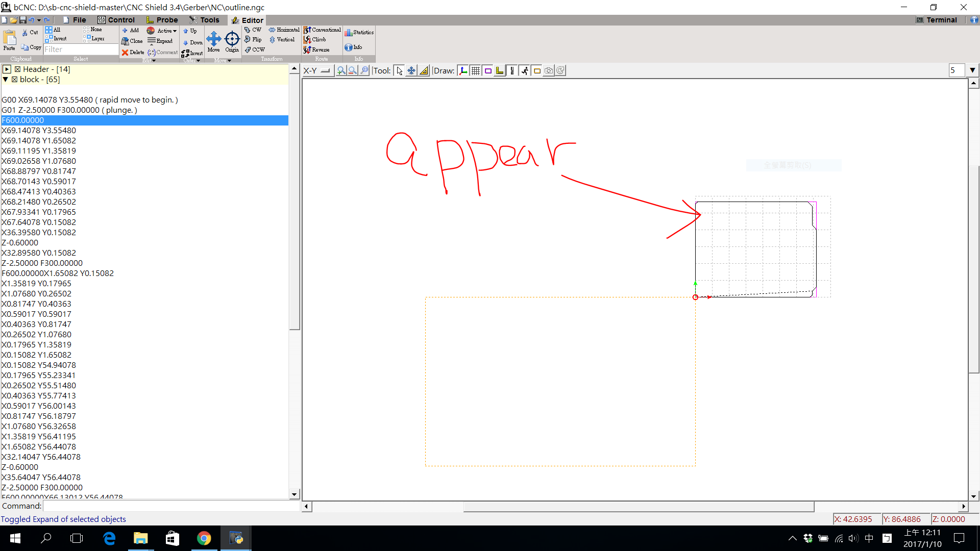The height and width of the screenshot is (551, 980).
Task: Delete the selected block
Action: click(x=133, y=53)
